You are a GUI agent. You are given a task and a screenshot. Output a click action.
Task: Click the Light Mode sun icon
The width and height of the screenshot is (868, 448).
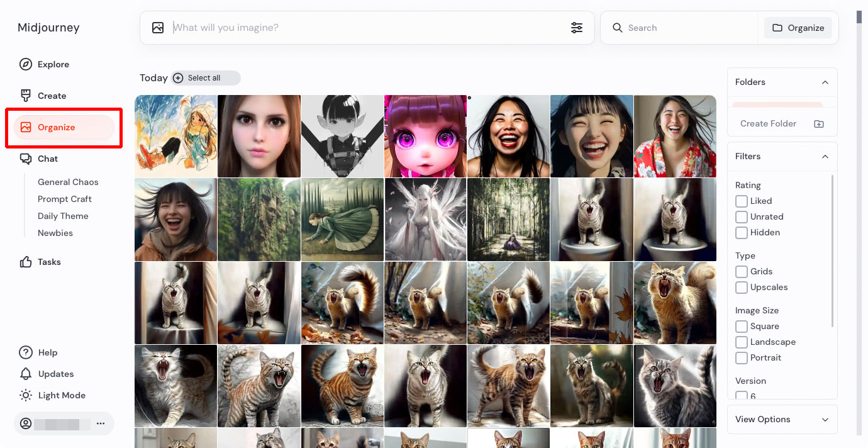(26, 395)
